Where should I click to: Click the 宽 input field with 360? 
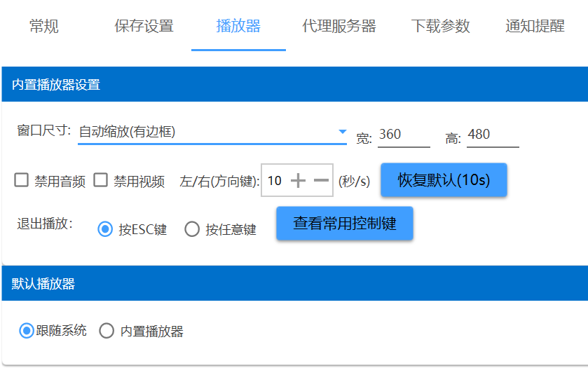pos(404,135)
